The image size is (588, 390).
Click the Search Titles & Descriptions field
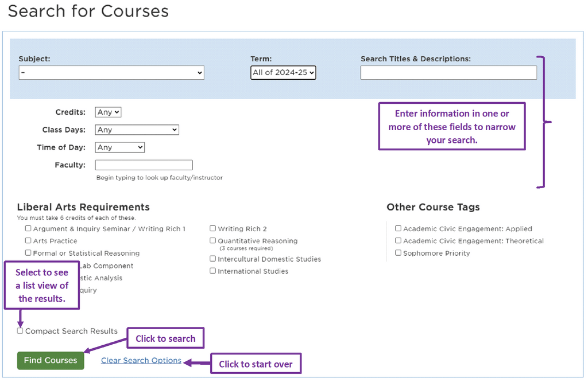click(448, 72)
